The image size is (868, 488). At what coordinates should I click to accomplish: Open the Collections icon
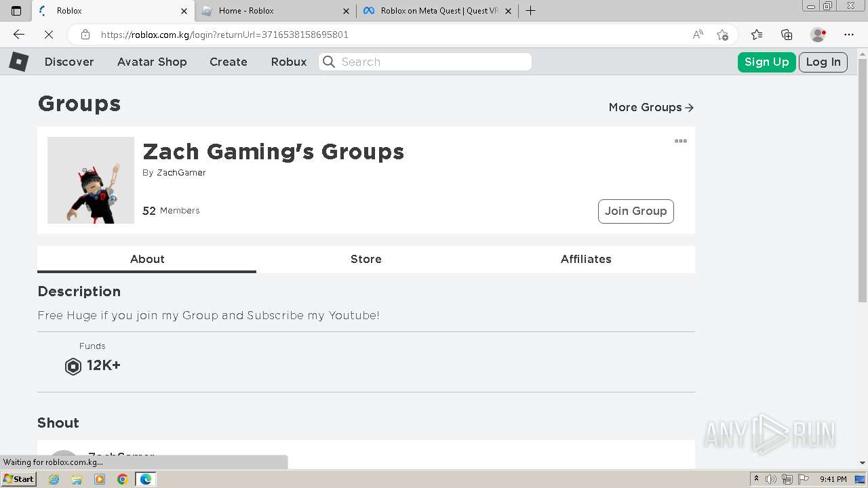coord(787,35)
